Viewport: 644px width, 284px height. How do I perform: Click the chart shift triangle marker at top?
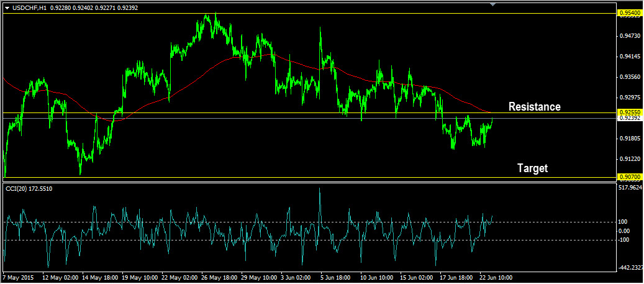click(x=493, y=4)
